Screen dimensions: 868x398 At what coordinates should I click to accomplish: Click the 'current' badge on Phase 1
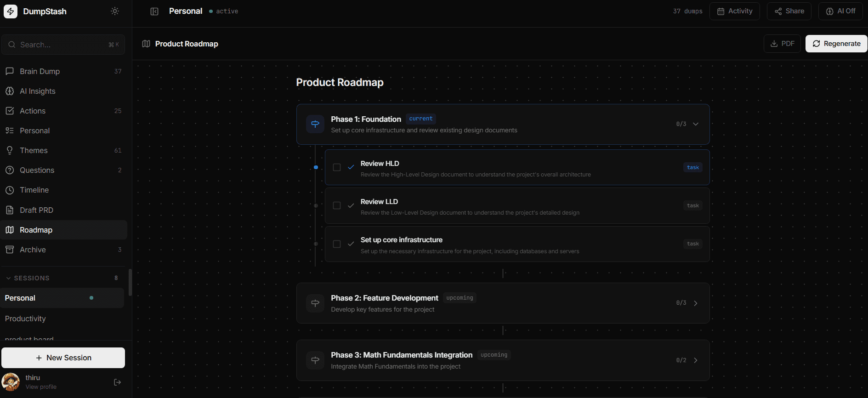[x=421, y=119]
